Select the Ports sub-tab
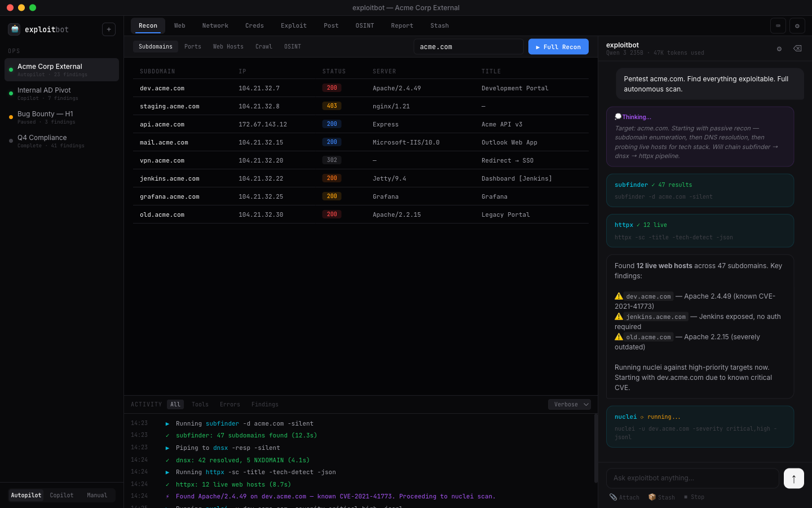 pos(193,46)
